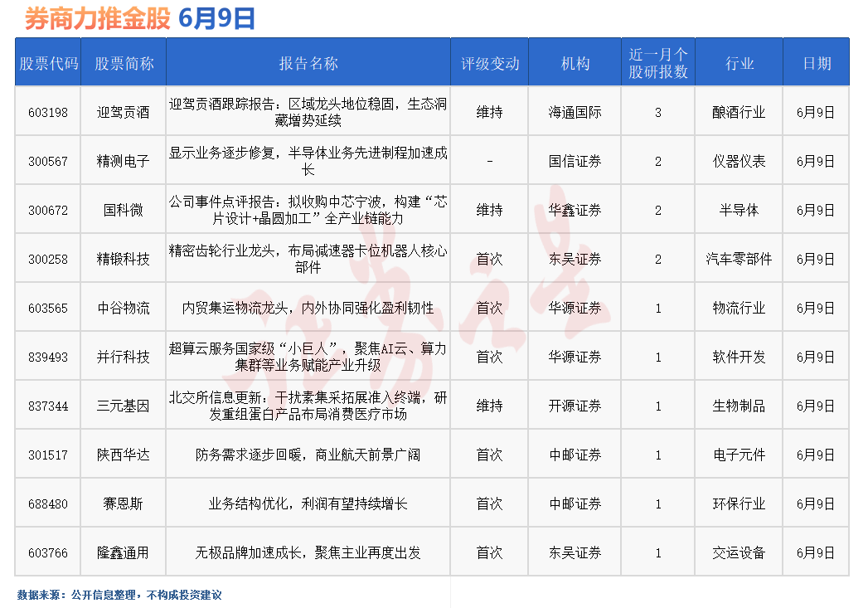Click the 数据来源 footer disclaimer

click(119, 595)
